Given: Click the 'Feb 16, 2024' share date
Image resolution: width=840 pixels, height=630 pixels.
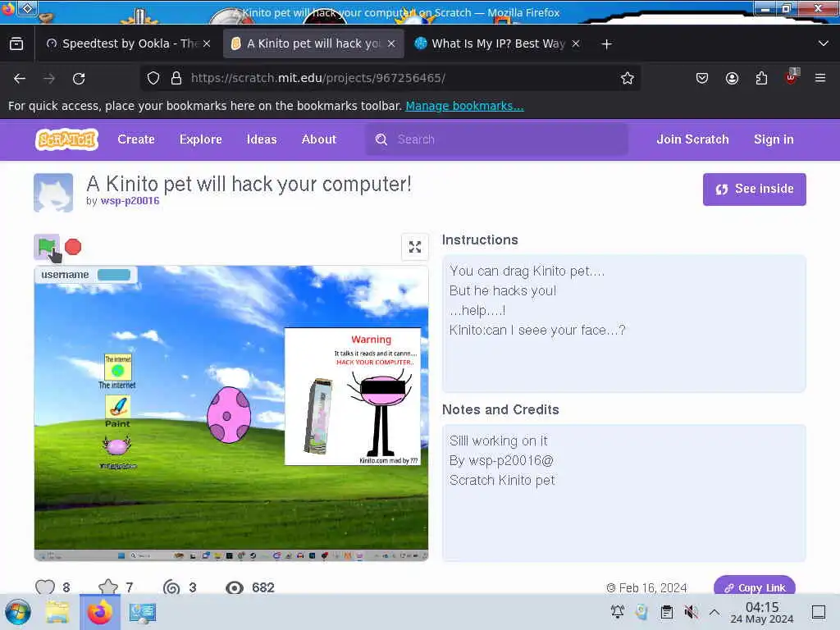Looking at the screenshot, I should pos(646,587).
